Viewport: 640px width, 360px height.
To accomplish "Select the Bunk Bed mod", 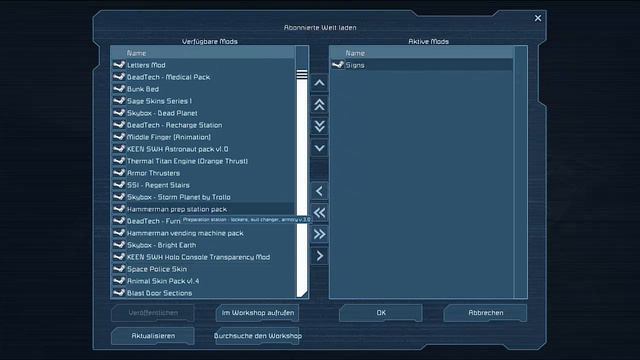I will tap(203, 89).
